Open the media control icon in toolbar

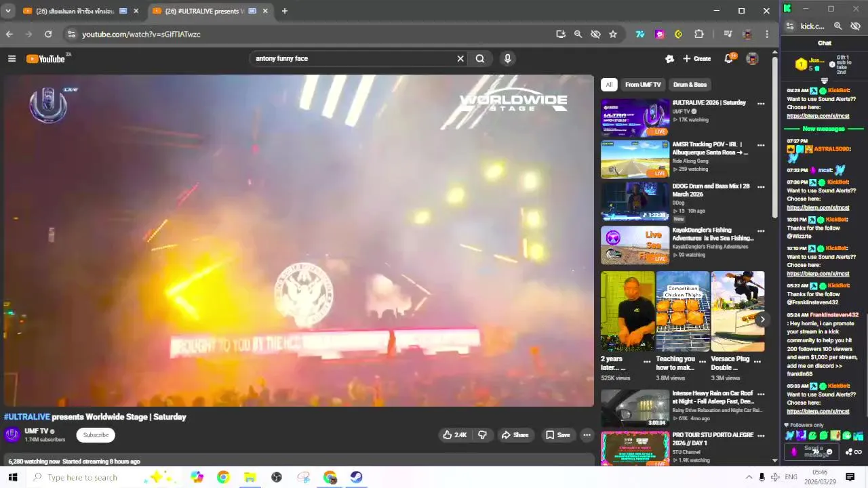click(728, 34)
